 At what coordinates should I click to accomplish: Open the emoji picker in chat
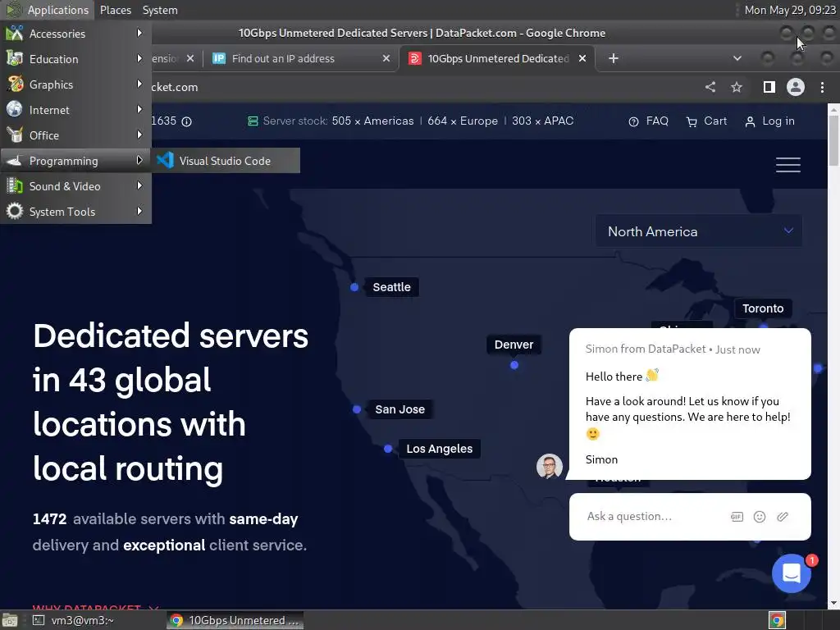[760, 517]
